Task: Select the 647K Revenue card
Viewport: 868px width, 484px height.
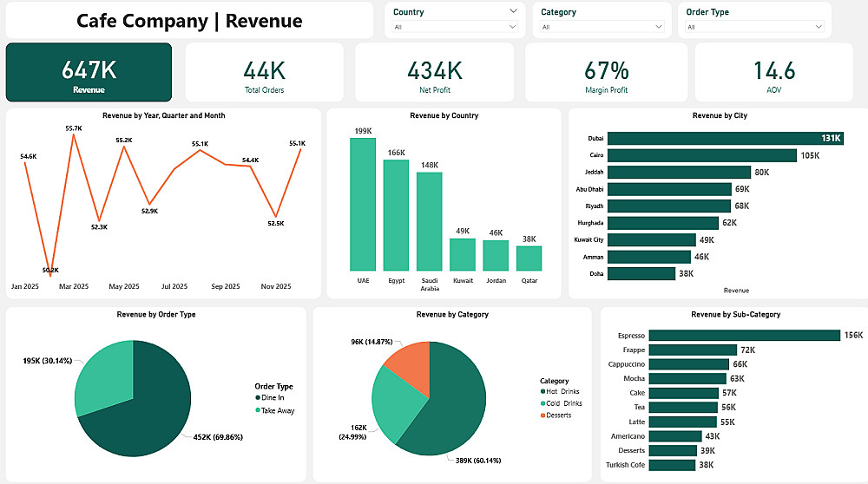Action: 89,72
